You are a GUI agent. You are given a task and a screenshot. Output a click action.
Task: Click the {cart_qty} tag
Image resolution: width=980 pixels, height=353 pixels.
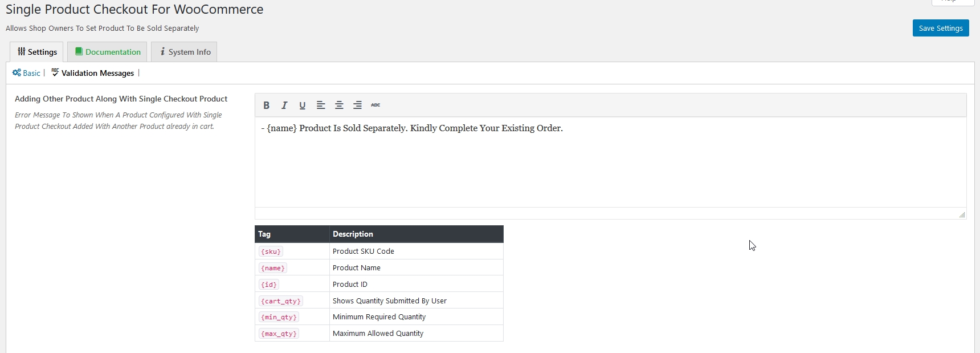point(281,301)
